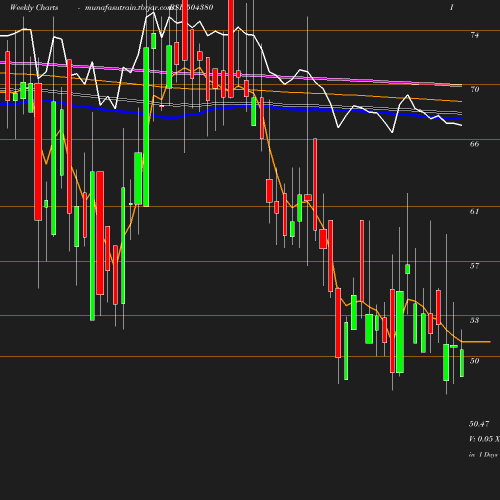Screen dimensions: 500x500
Task: Click the price axis label 53
Action: [475, 320]
